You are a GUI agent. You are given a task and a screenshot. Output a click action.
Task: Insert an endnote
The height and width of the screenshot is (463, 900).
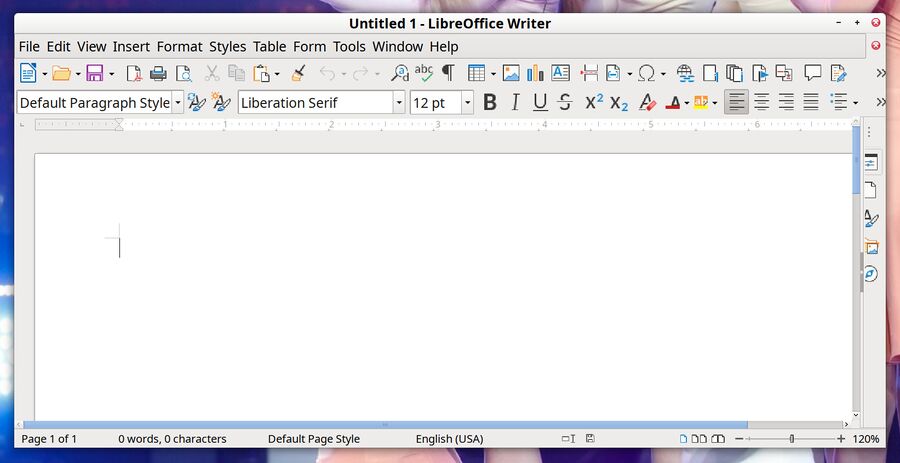click(x=734, y=73)
